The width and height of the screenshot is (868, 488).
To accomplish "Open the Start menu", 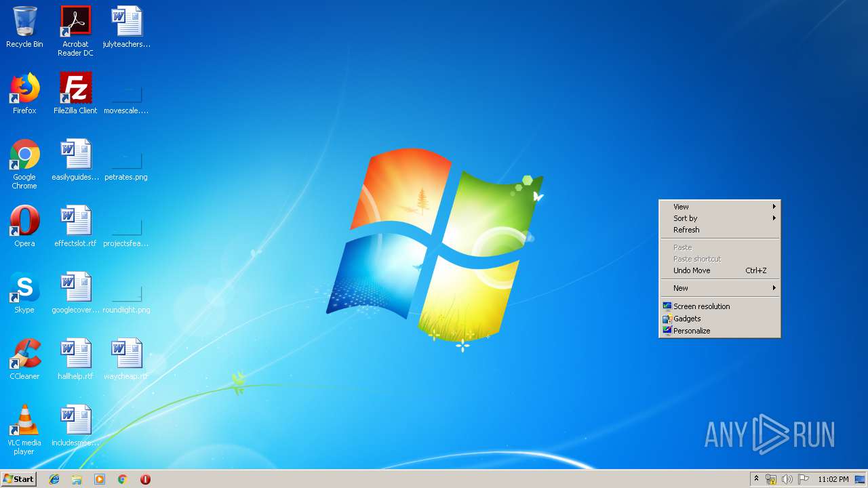I will (x=18, y=479).
